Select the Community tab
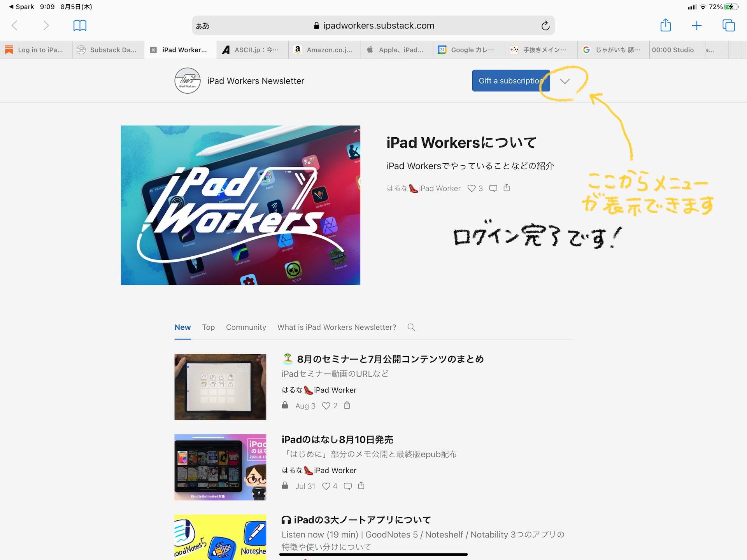 tap(246, 327)
